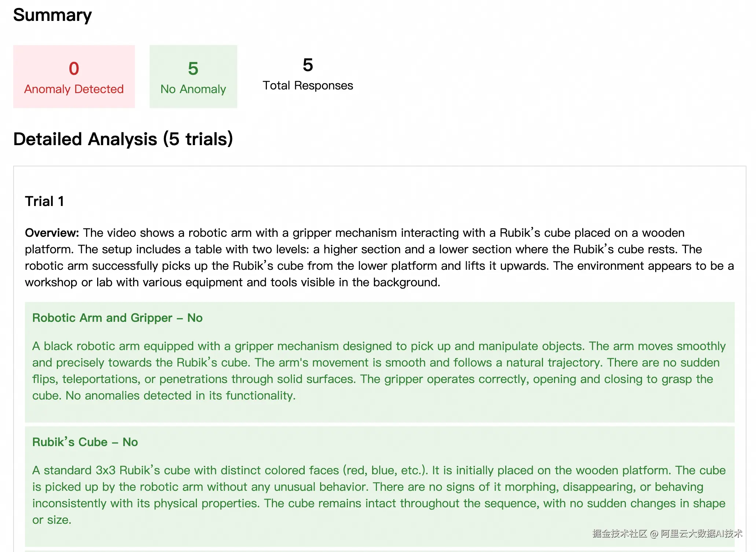Click the green five no-anomaly count
The width and height of the screenshot is (756, 552).
coord(193,69)
